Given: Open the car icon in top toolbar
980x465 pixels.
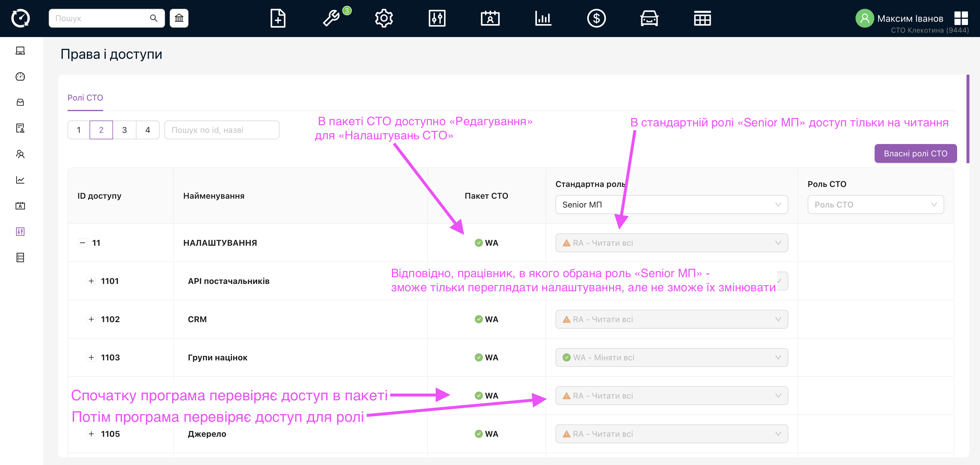Looking at the screenshot, I should pyautogui.click(x=649, y=18).
